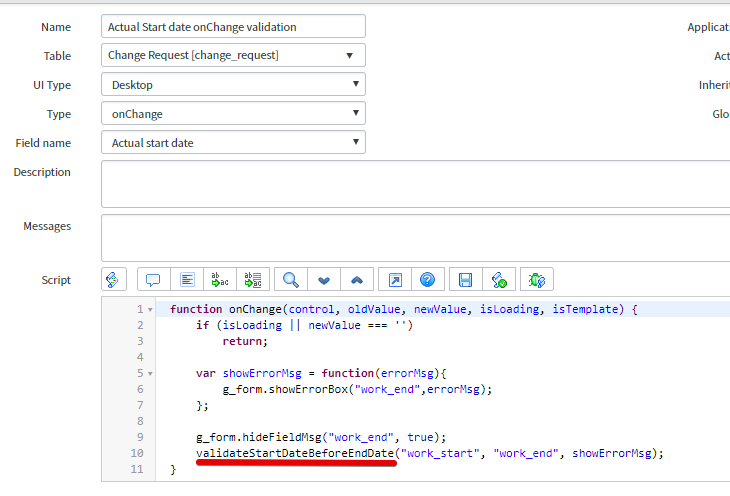
Task: Toggle full screen script editor icon
Action: point(394,280)
